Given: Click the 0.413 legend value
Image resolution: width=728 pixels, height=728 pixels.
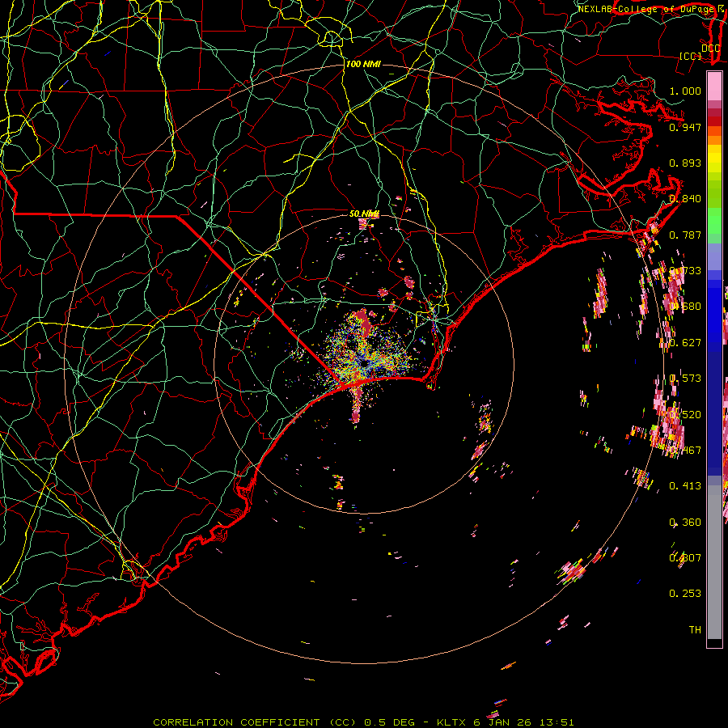Looking at the screenshot, I should click(x=685, y=486).
